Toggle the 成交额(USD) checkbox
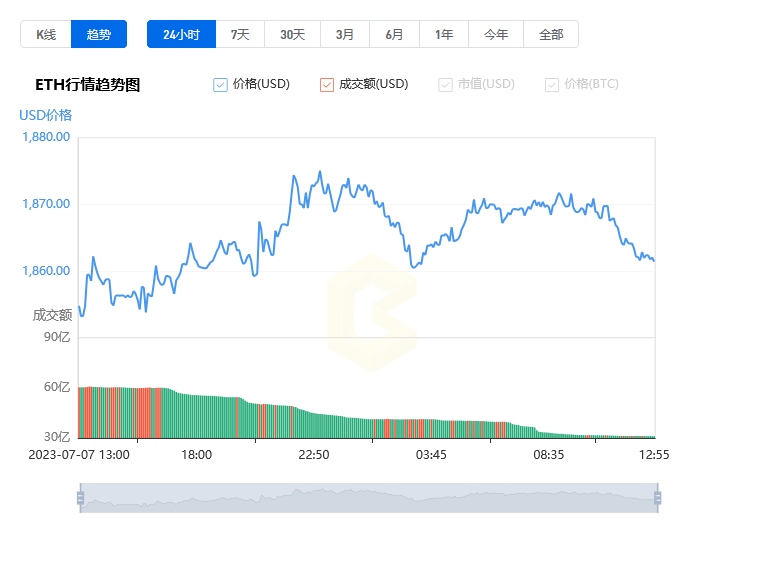The height and width of the screenshot is (563, 780). [327, 85]
